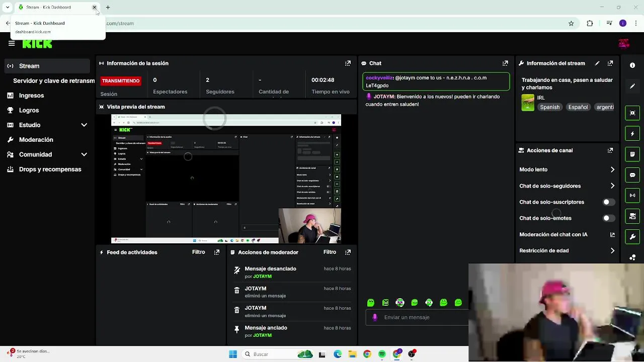The width and height of the screenshot is (644, 362).
Task: Click the Mensaje desanclado moderator entry
Action: tap(292, 273)
